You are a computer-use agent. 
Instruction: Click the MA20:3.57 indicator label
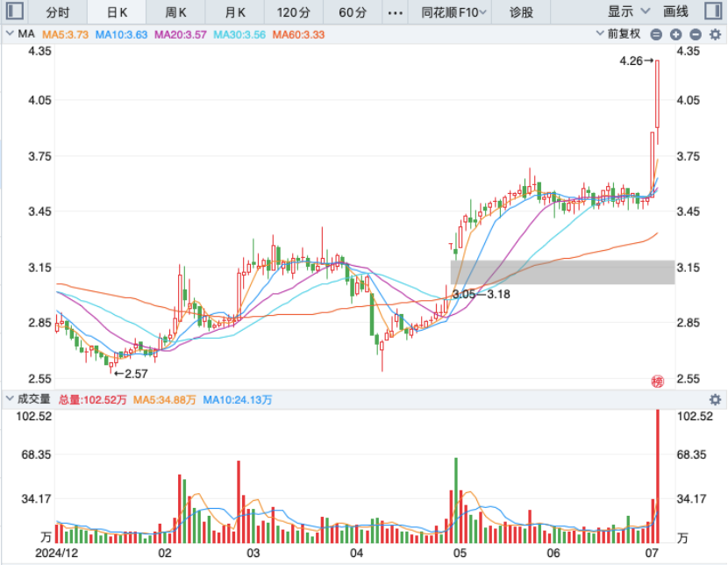pyautogui.click(x=180, y=34)
